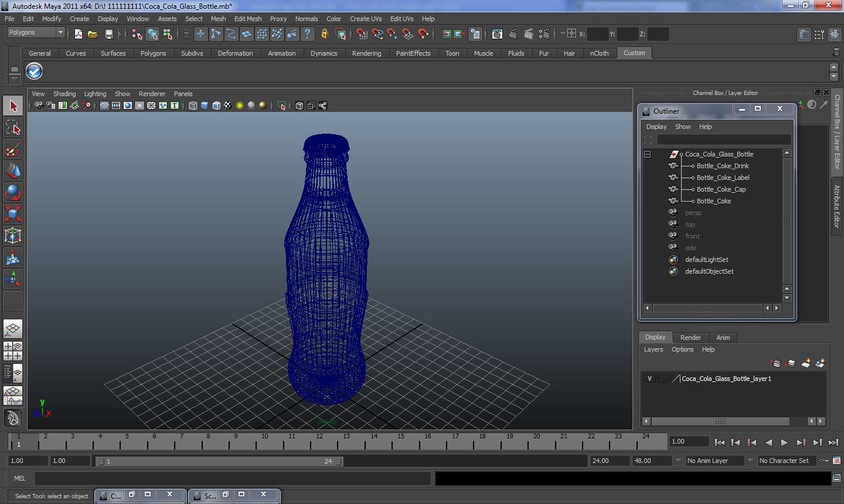Go to the start of playback range
Screen dimensions: 844x504
(720, 442)
